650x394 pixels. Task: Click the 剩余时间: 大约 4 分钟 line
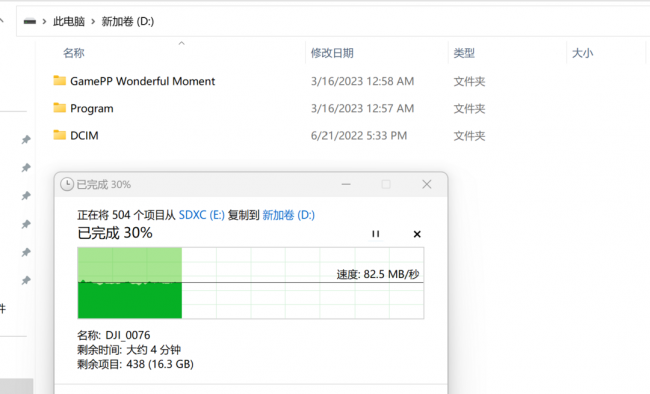[x=129, y=350]
